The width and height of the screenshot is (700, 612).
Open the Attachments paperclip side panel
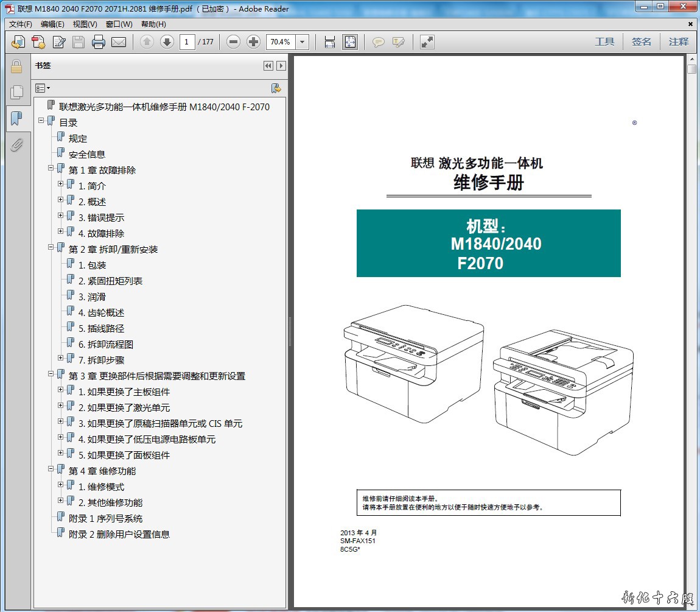click(16, 144)
